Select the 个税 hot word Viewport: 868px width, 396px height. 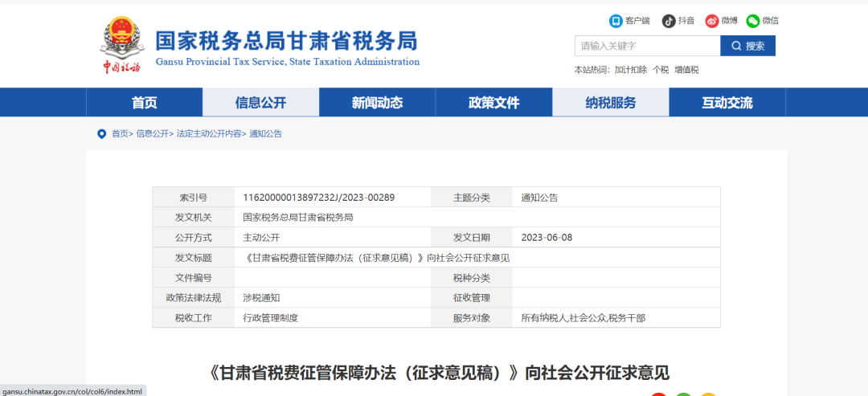click(661, 70)
